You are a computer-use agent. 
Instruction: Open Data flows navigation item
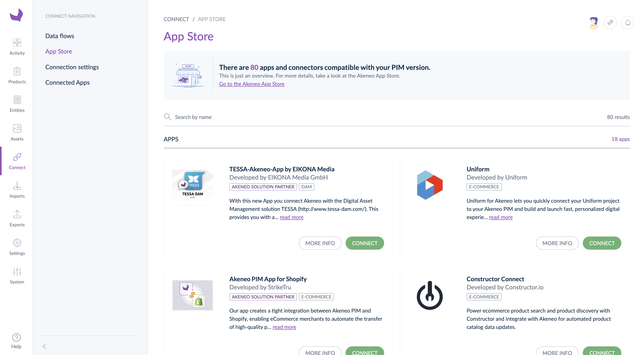coord(60,35)
